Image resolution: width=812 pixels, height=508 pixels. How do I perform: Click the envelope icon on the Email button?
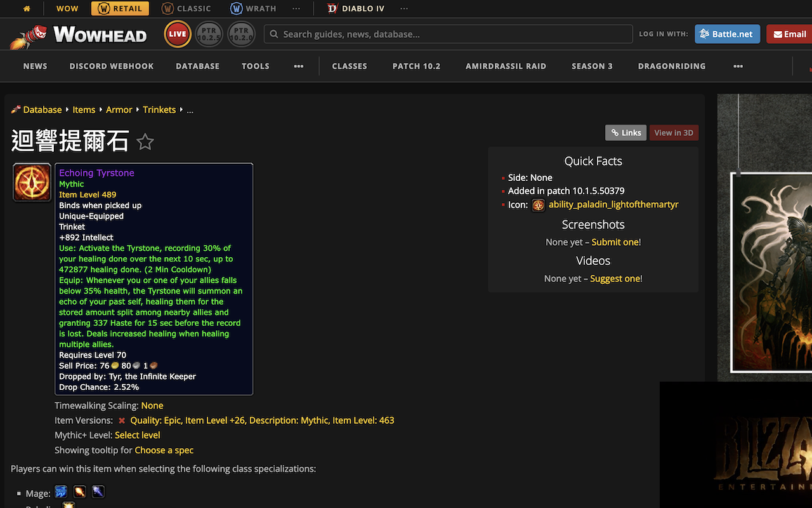pos(778,34)
